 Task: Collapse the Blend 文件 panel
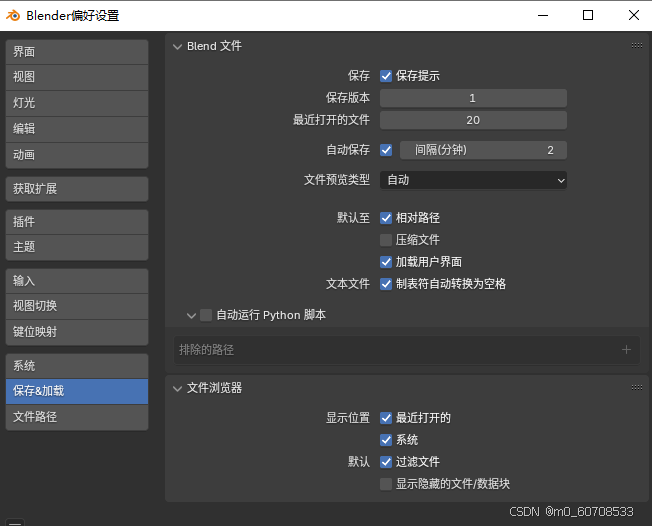178,47
